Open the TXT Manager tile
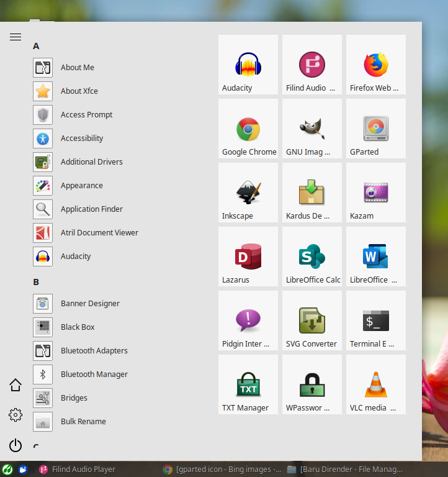Screen dimensions: 448x477 coord(248,384)
